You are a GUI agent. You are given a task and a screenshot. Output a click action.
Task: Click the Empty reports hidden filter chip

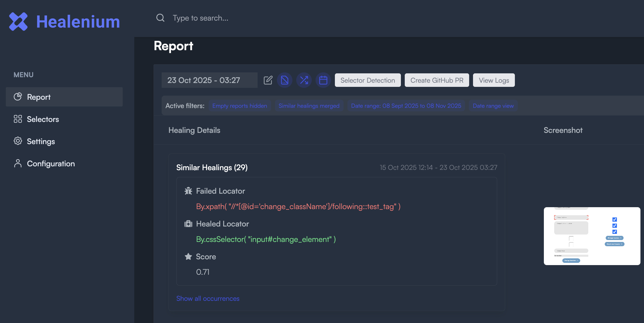click(240, 106)
